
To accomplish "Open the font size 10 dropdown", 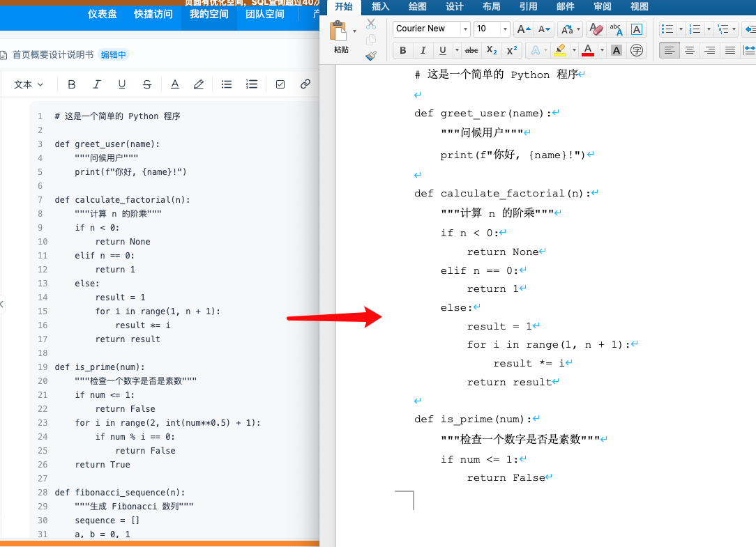I will pos(505,29).
